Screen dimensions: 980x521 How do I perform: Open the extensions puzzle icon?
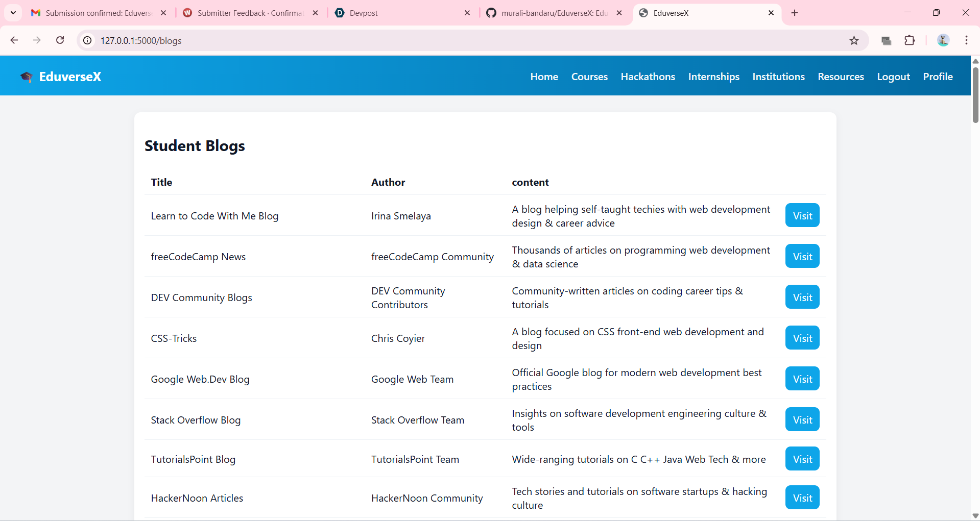click(910, 40)
